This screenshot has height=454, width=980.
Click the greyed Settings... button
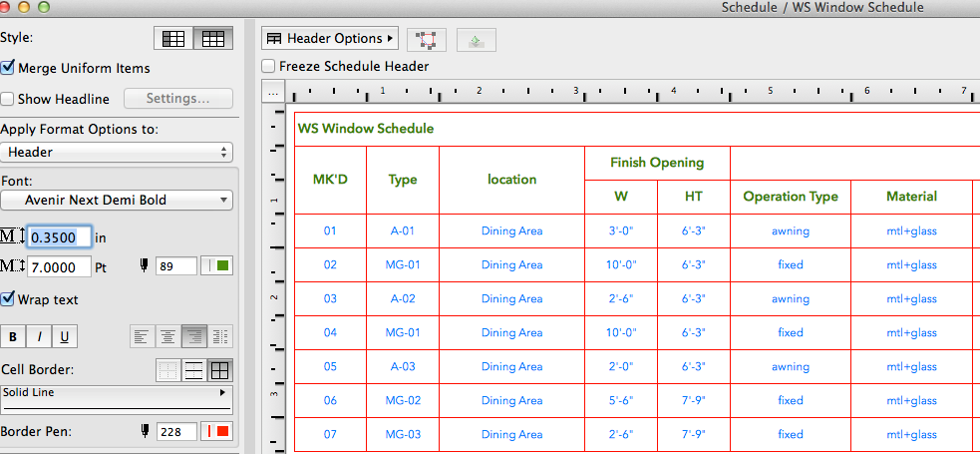(x=178, y=98)
